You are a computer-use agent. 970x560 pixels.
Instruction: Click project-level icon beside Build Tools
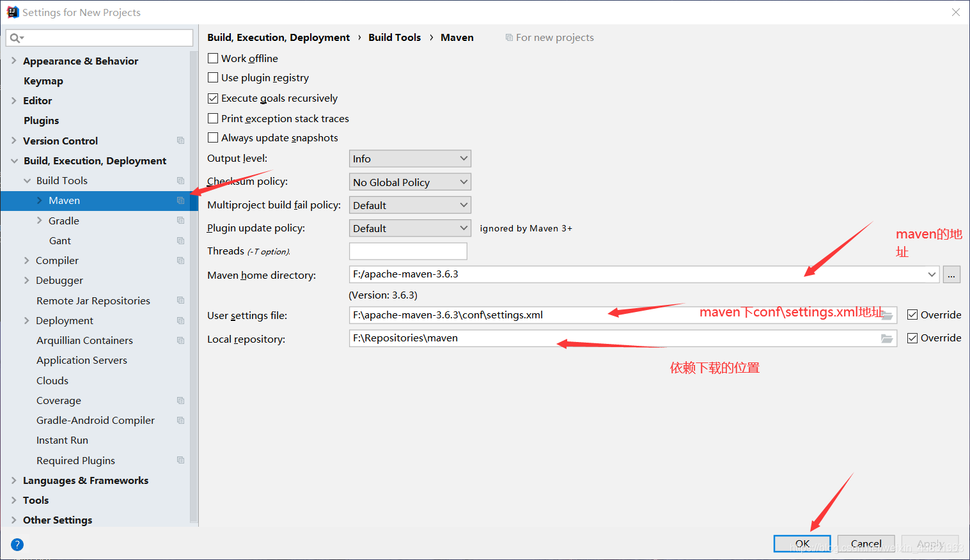[x=181, y=180]
